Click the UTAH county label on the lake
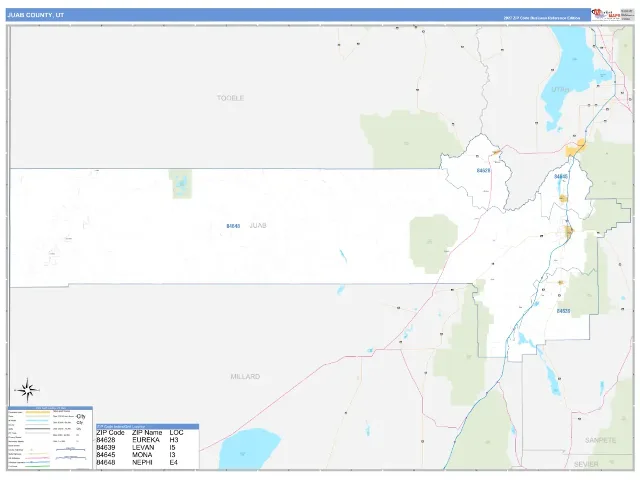Screen dimensions: 640x480 [560, 89]
